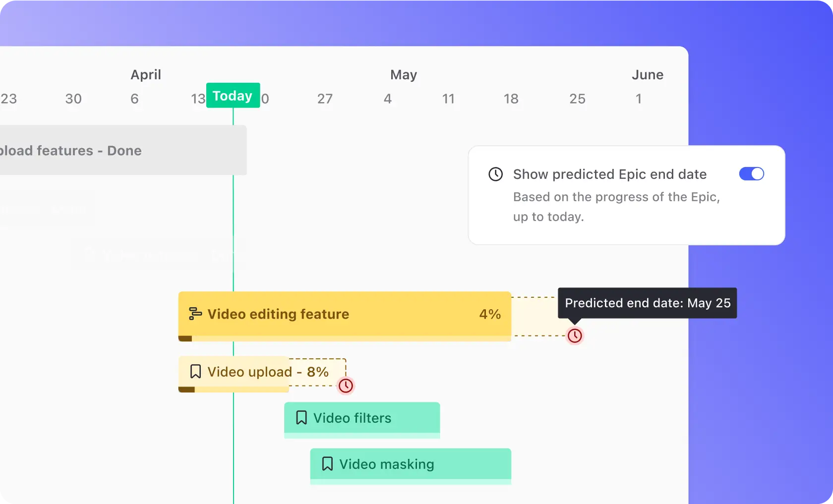Screen dimensions: 833x504
Task: Click the Today button on the timeline
Action: click(233, 95)
